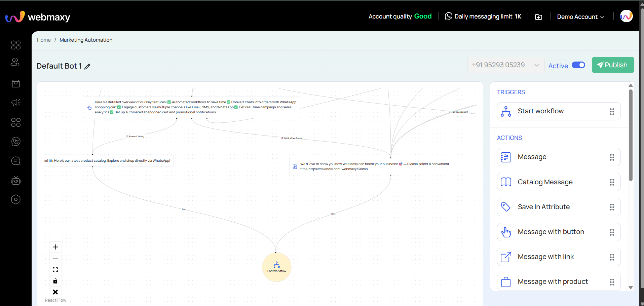Viewport: 644px width, 306px height.
Task: Select the Message action
Action: point(559,157)
